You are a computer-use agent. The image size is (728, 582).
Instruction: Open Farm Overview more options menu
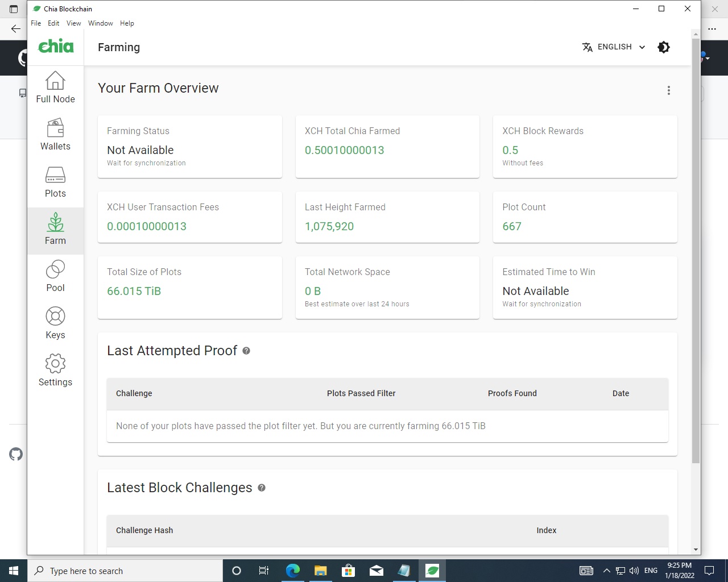(669, 90)
